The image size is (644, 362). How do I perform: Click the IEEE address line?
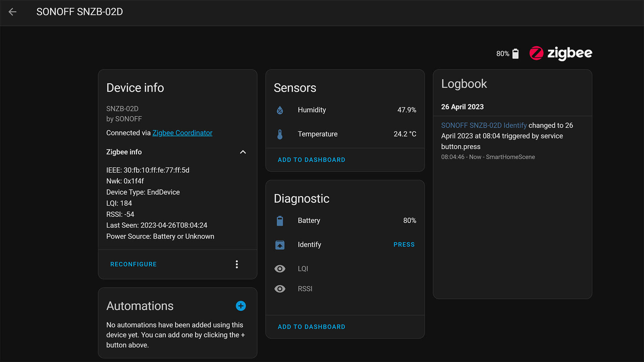(148, 170)
